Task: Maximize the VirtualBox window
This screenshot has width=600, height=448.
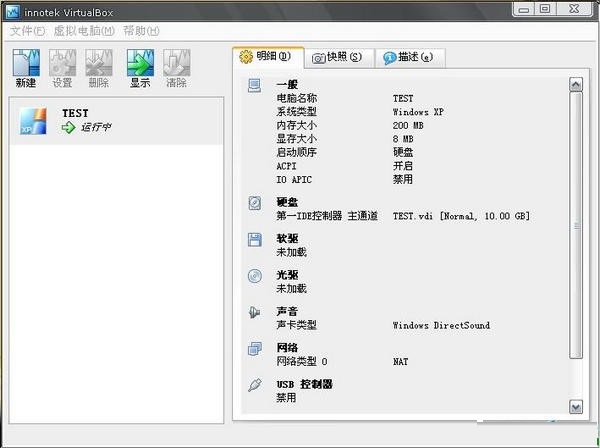Action: [545, 9]
